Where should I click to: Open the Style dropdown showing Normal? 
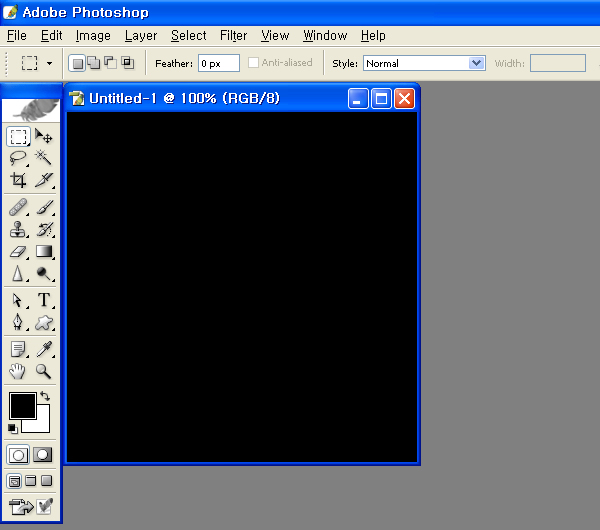point(424,63)
